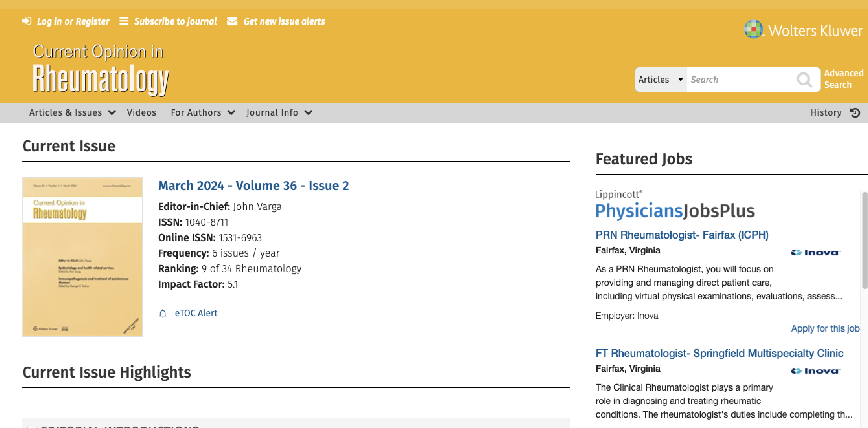
Task: Open FT Rheumatologist- Springfield Multispecialty Clinic job
Action: [x=719, y=353]
